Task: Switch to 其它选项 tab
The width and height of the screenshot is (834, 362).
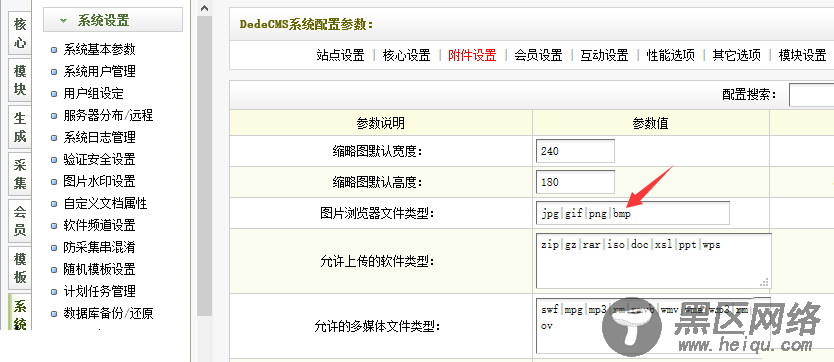Action: 737,55
